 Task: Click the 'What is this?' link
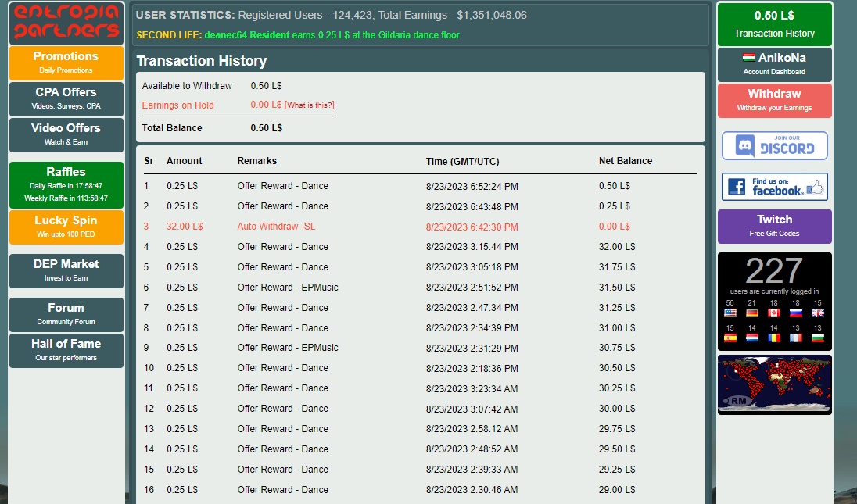point(310,105)
